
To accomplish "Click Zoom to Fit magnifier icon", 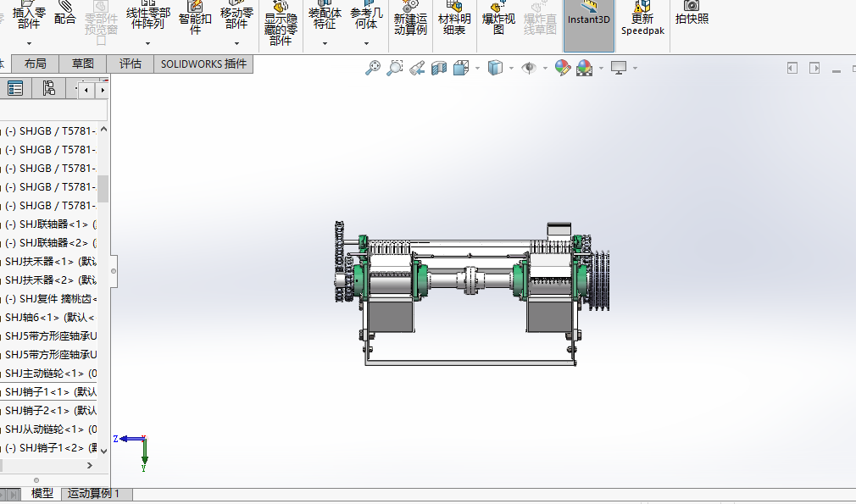I will pyautogui.click(x=372, y=68).
